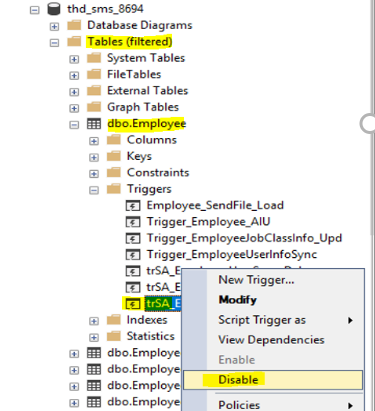Viewport: 375px width, 411px height.
Task: Collapse the thd_sms_8694 database node
Action: [x=34, y=10]
